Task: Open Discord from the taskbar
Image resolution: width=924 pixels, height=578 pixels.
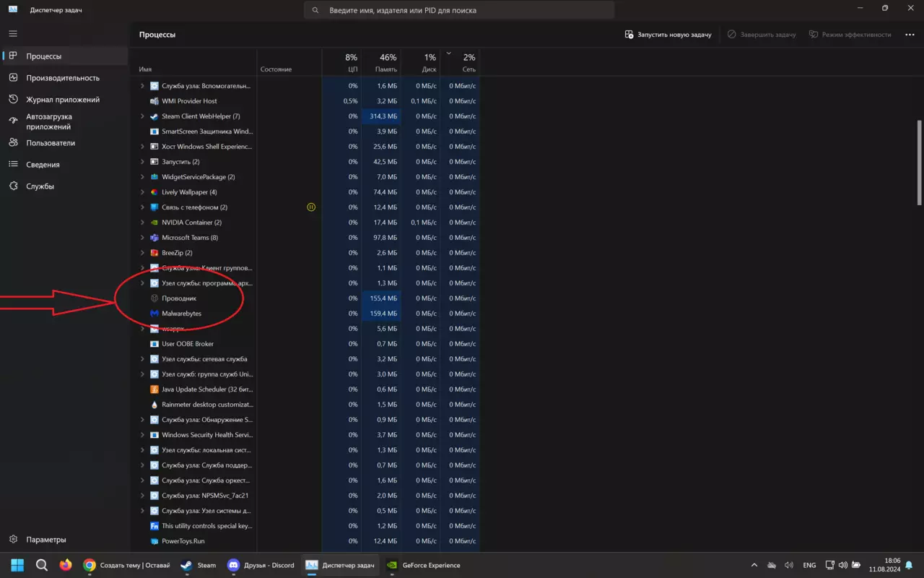Action: tap(261, 565)
